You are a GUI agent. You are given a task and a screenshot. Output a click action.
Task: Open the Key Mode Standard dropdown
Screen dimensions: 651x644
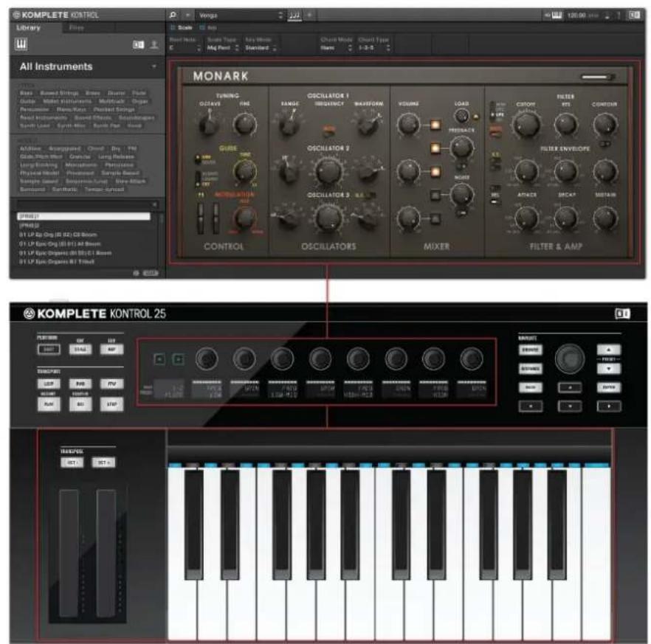click(261, 48)
